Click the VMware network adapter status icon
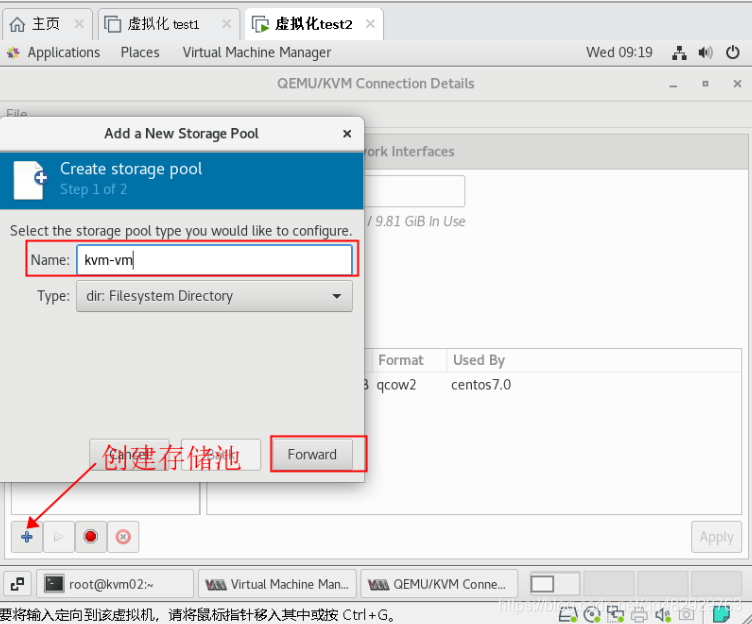Screen dimensions: 752x624 pos(615,614)
